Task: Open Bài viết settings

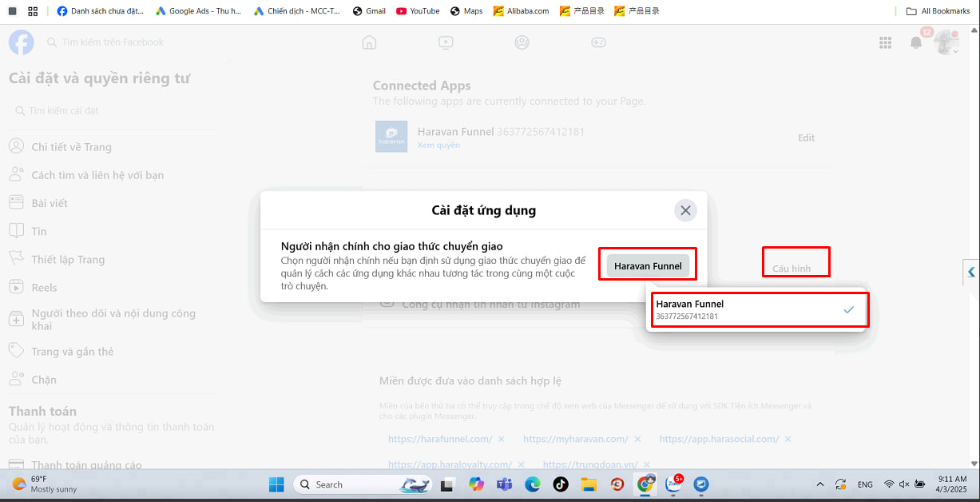Action: pos(111,203)
